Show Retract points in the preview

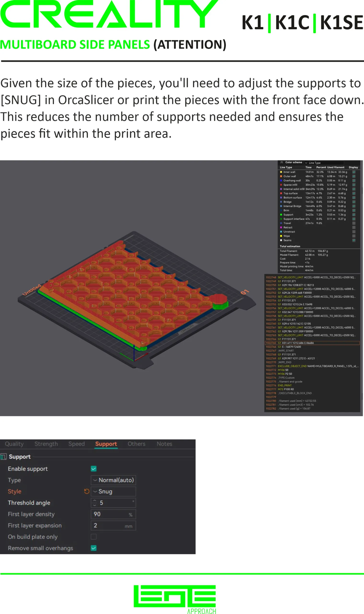[x=354, y=227]
